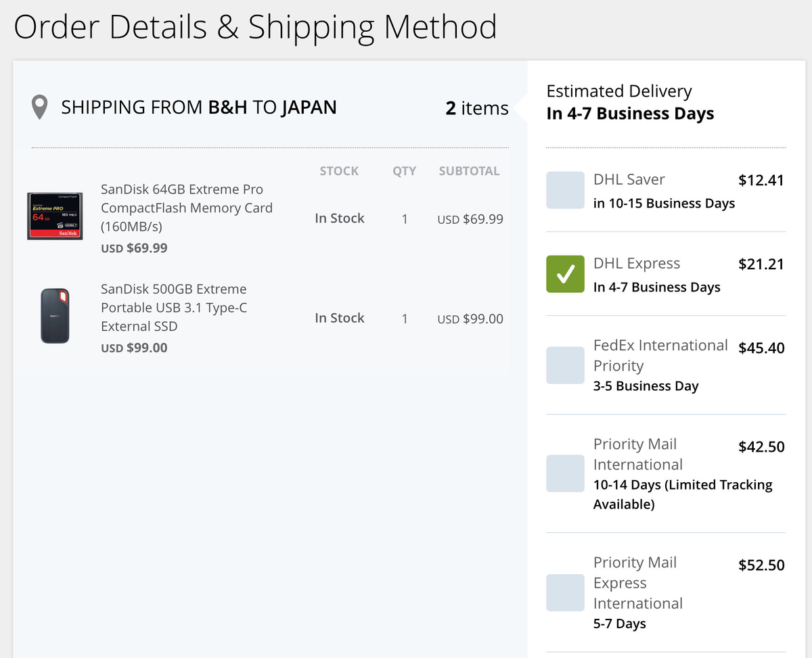Click 'Shipping from B&H to Japan' heading
This screenshot has width=812, height=658.
(199, 108)
